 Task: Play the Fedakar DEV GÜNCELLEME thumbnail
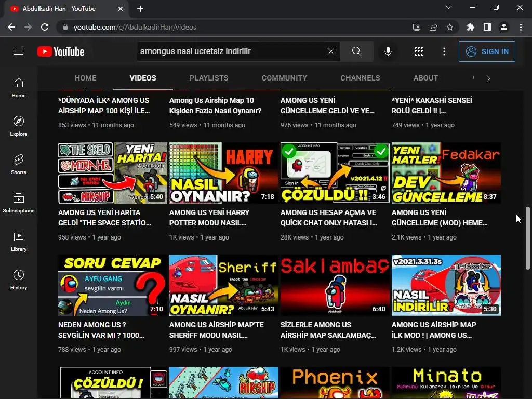446,173
